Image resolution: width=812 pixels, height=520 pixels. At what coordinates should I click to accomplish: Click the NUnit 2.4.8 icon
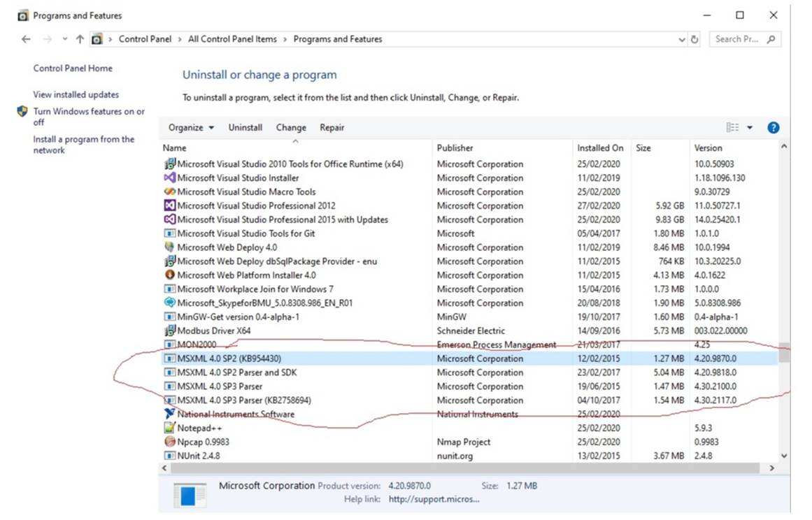[x=169, y=456]
